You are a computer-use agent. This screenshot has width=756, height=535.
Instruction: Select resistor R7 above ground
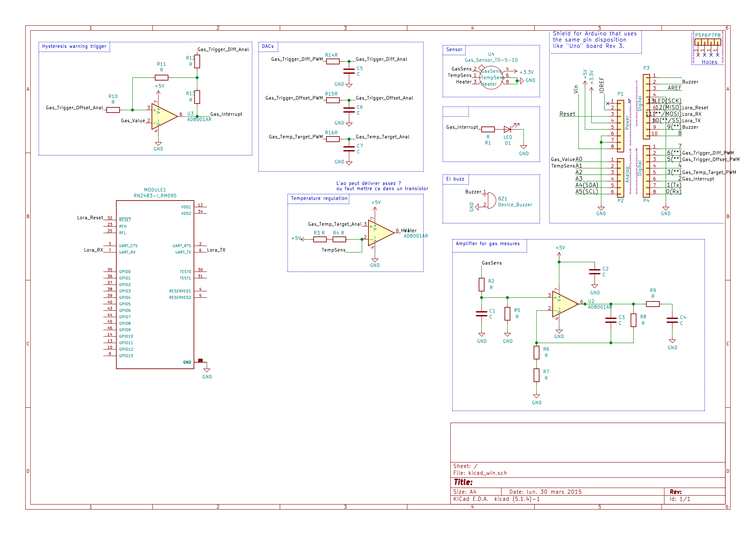click(537, 375)
